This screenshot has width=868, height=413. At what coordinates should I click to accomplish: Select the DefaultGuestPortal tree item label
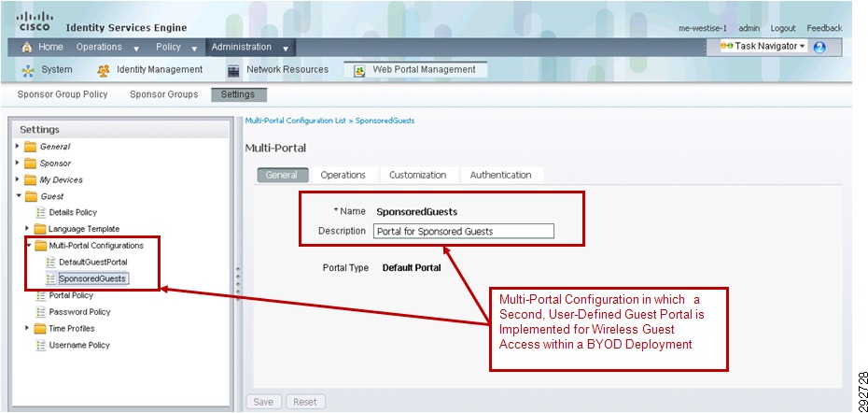pos(93,262)
